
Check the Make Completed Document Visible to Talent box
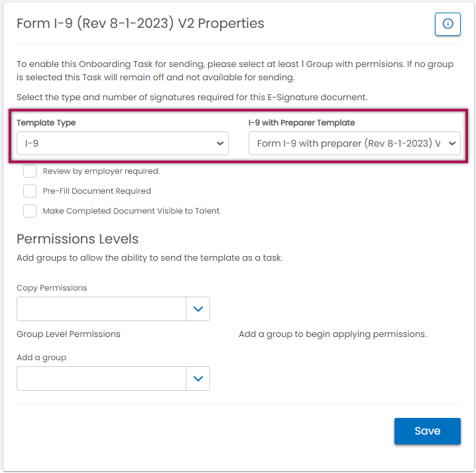[30, 211]
